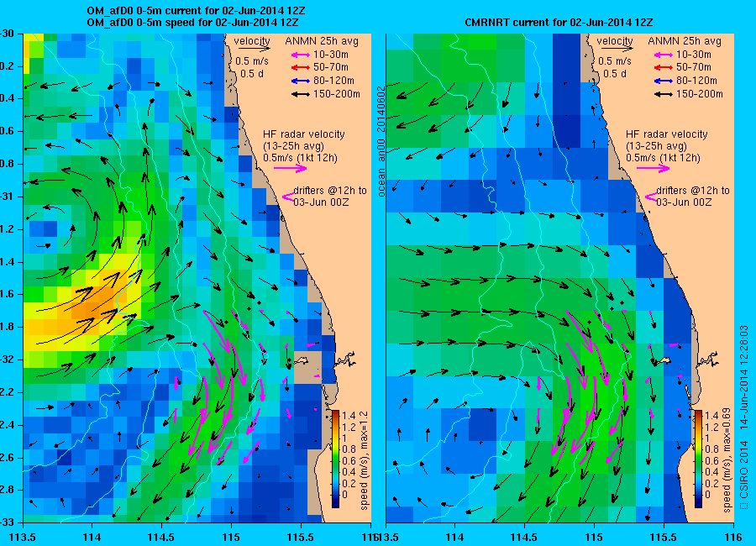Click the velocity scale arrow in right panel
The width and height of the screenshot is (756, 546).
click(x=617, y=48)
